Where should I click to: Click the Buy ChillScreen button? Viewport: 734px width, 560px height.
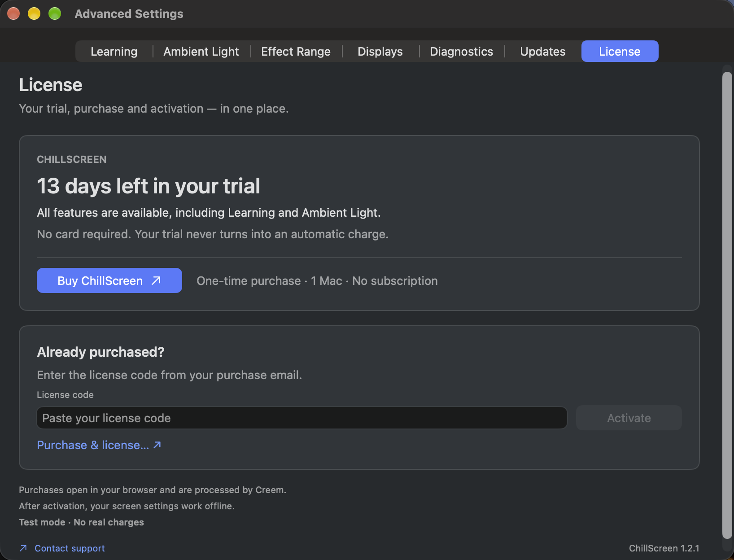pyautogui.click(x=109, y=280)
